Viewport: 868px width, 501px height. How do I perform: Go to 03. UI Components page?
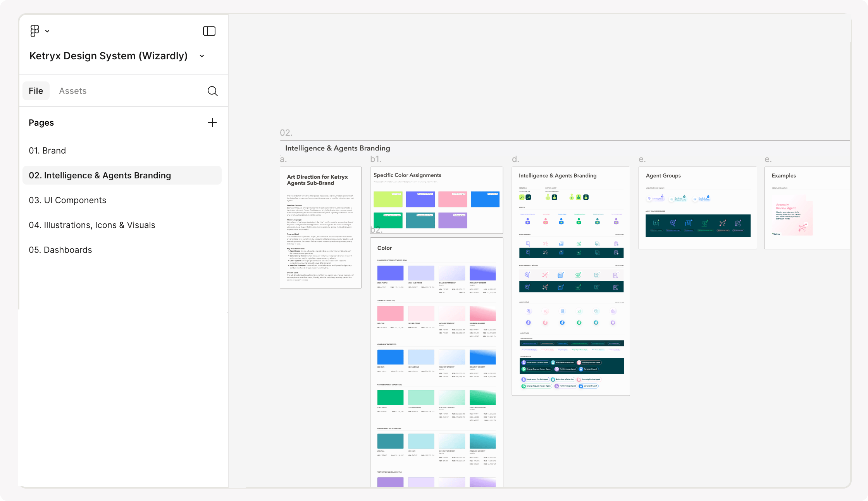point(67,200)
